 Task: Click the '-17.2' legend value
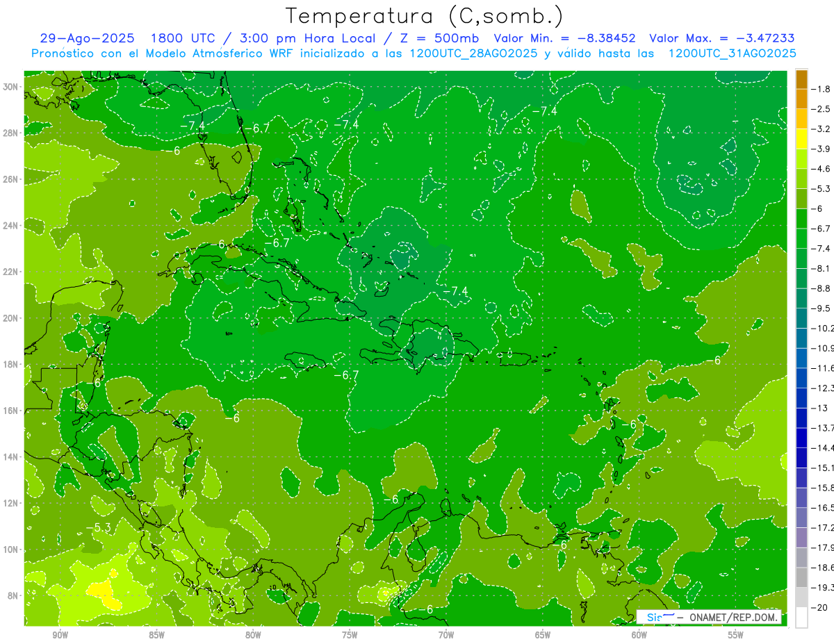point(824,527)
